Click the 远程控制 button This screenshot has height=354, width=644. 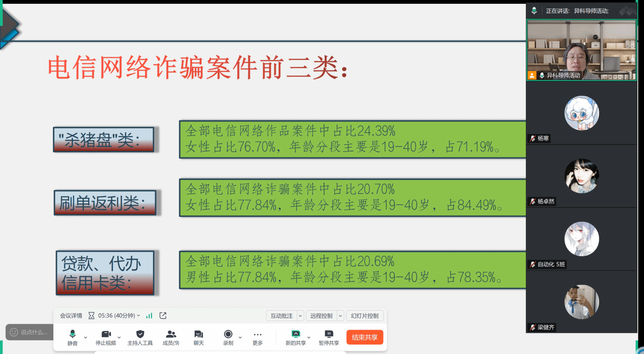pyautogui.click(x=321, y=316)
